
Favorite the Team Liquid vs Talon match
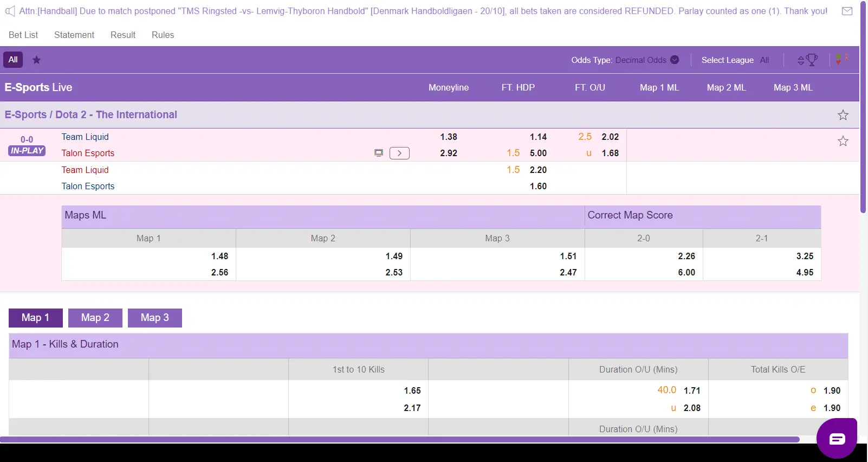click(x=843, y=142)
